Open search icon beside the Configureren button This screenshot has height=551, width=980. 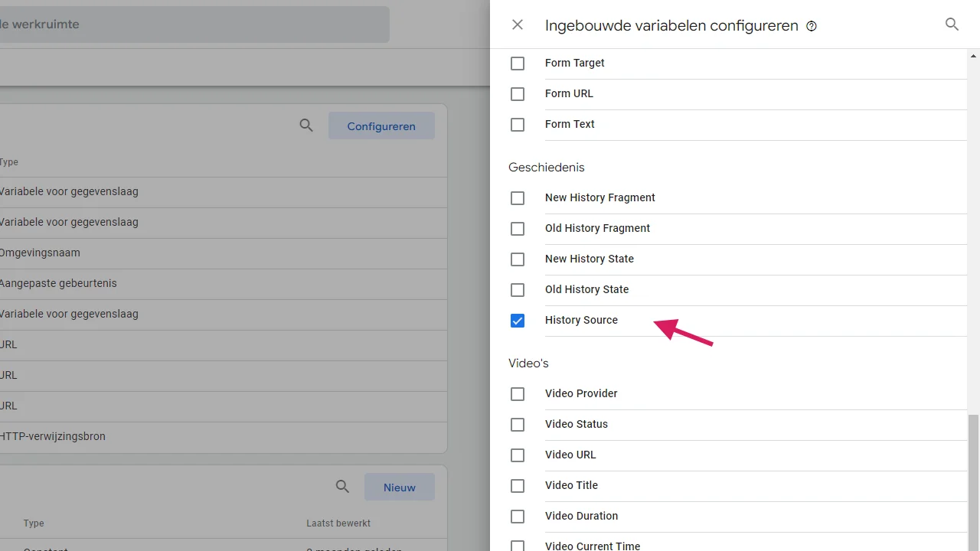[x=306, y=126]
